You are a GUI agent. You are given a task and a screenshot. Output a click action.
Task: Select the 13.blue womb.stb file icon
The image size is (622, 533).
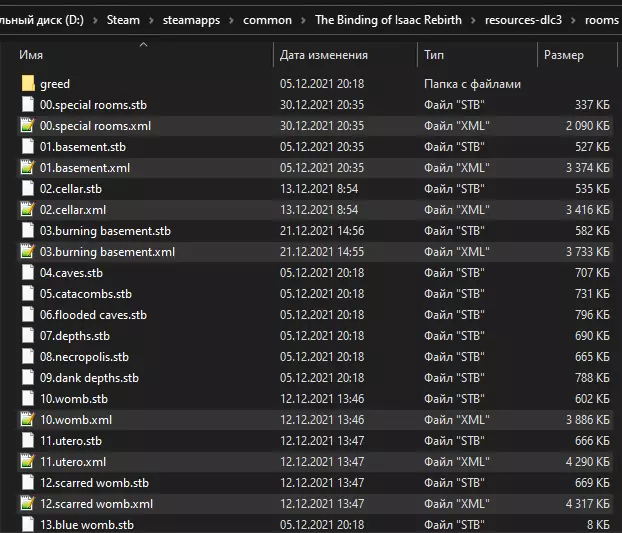coord(27,525)
